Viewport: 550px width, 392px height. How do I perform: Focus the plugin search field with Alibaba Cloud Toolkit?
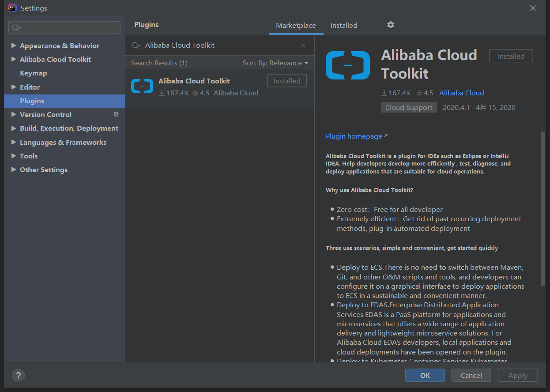click(219, 45)
